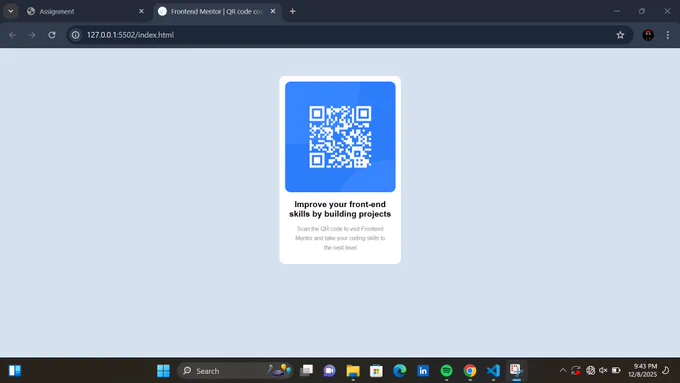680x383 pixels.
Task: Open the Snipping Tool taskbar icon
Action: [516, 370]
